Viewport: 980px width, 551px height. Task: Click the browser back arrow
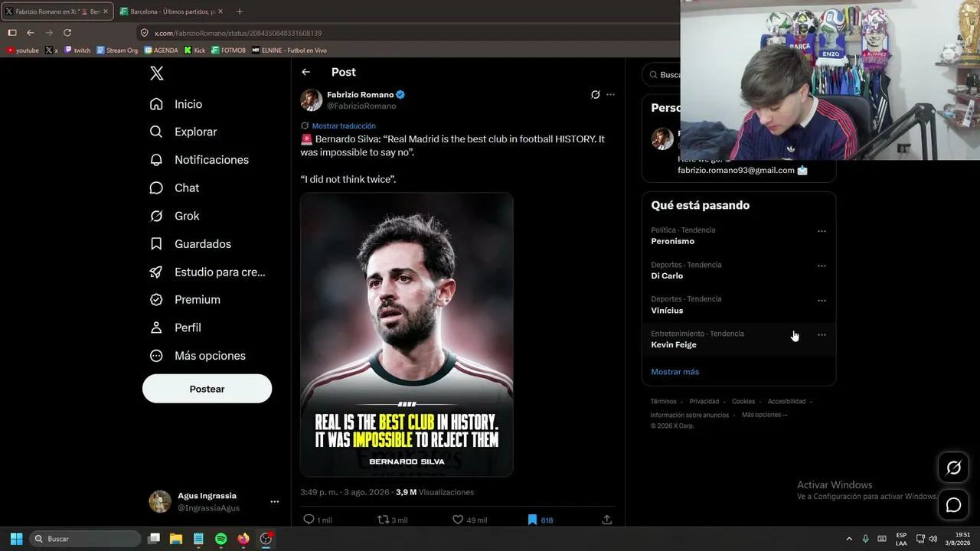coord(31,33)
